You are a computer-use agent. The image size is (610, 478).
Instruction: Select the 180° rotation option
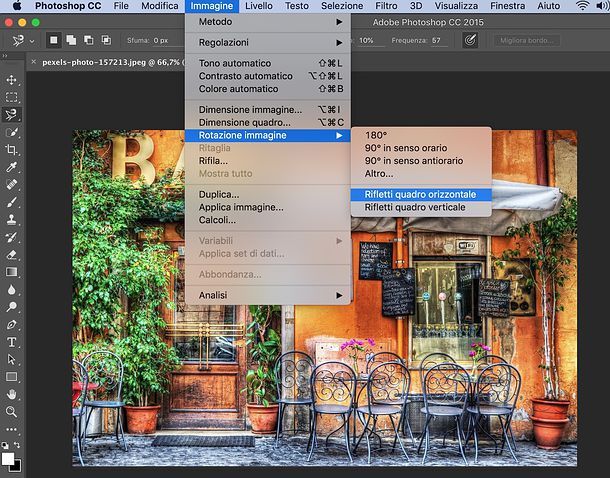pyautogui.click(x=421, y=135)
